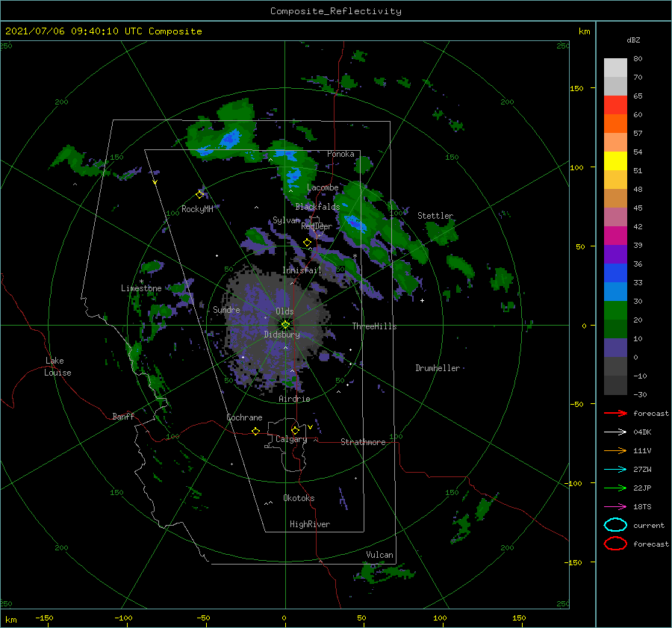Image resolution: width=672 pixels, height=628 pixels.
Task: Click the Composite_Reflectivity title
Action: [x=336, y=11]
